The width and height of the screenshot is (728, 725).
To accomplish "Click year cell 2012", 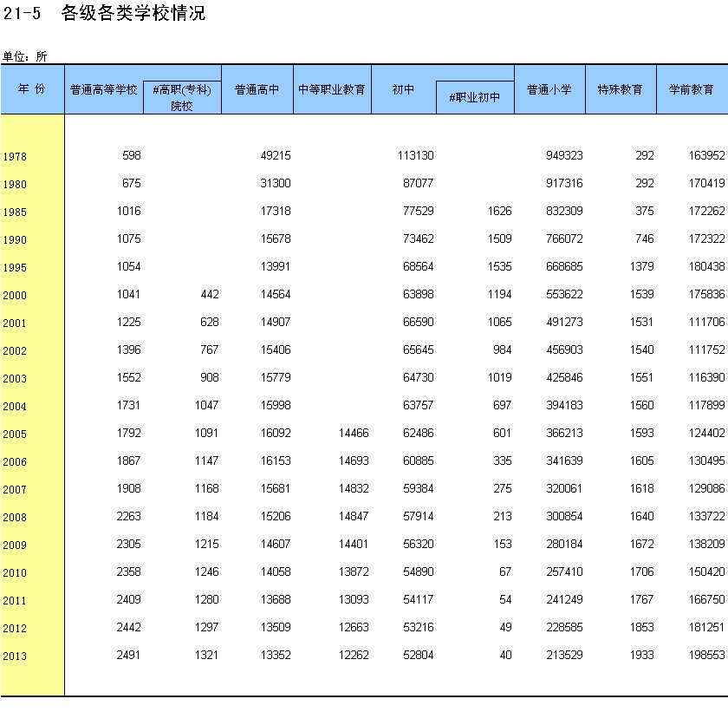I will click(x=15, y=629).
